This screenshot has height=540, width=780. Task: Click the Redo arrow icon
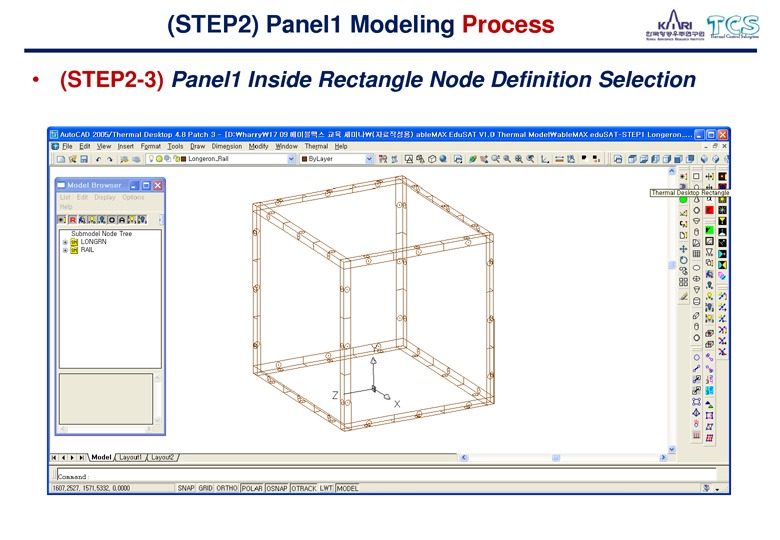109,159
